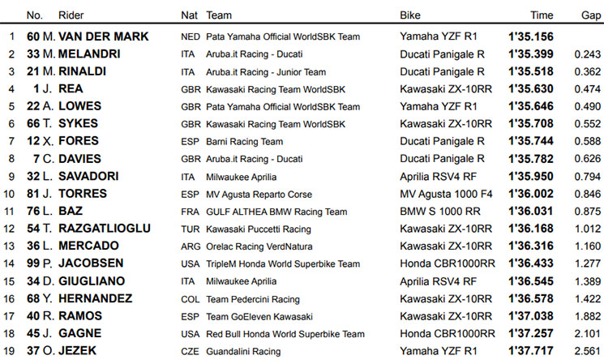Screen dimensions: 604x364
Task: Click the Nat column header
Action: tap(189, 15)
